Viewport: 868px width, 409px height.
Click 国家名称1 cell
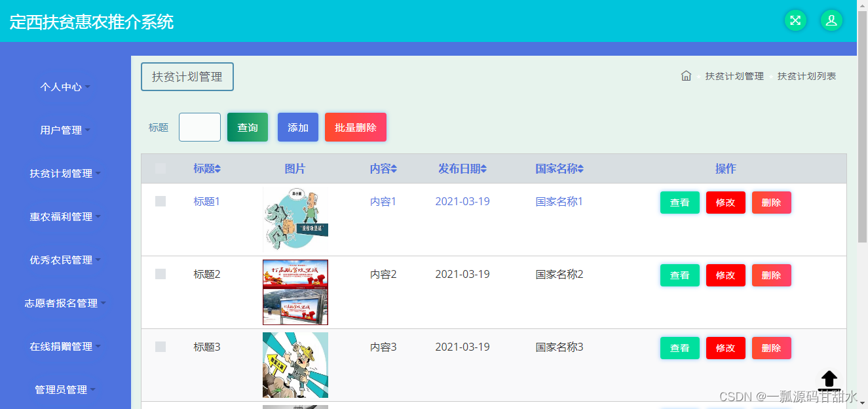559,201
